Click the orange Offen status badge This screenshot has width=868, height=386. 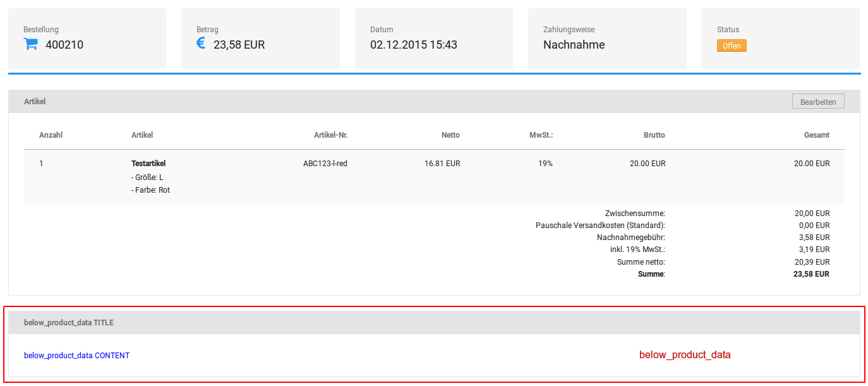coord(731,45)
